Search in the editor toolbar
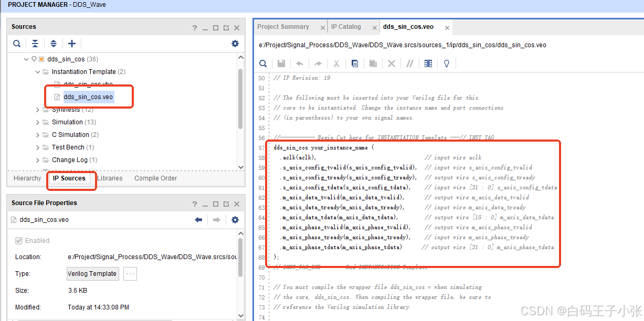Image resolution: width=644 pixels, height=321 pixels. click(x=263, y=63)
